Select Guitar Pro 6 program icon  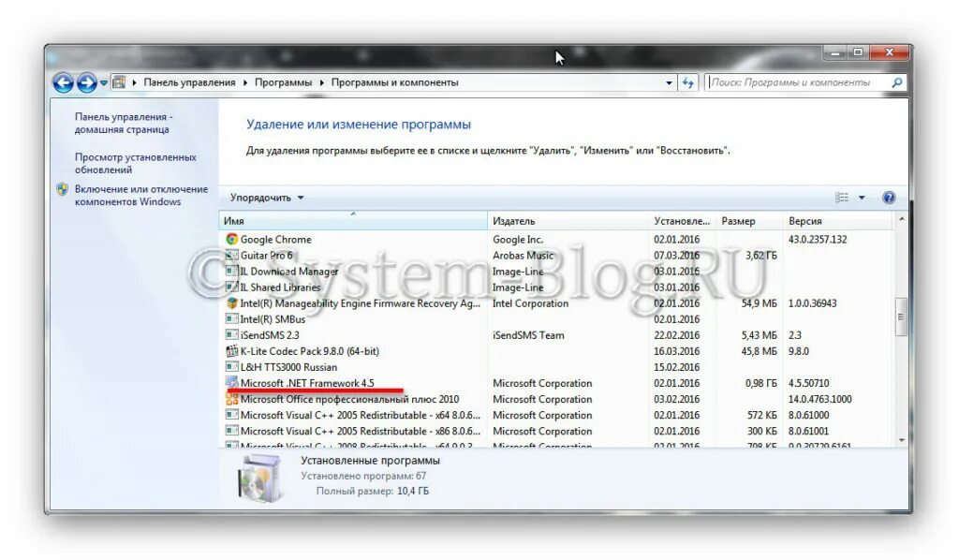tap(232, 255)
